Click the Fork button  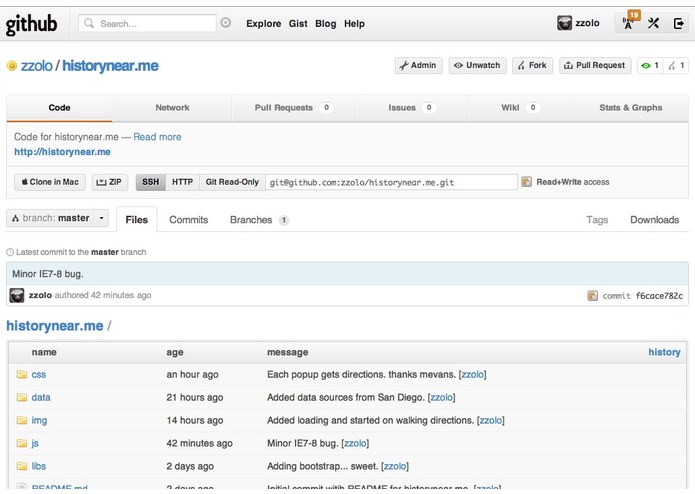click(x=532, y=66)
